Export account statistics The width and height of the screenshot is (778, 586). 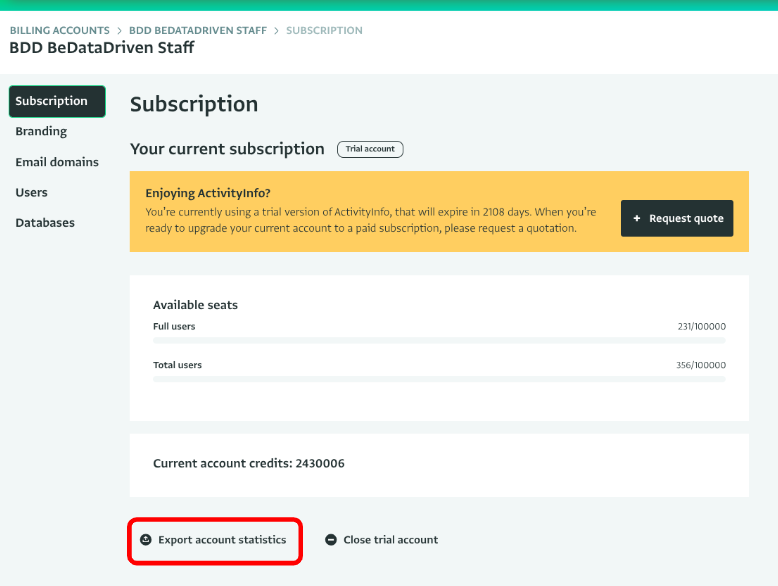click(222, 540)
